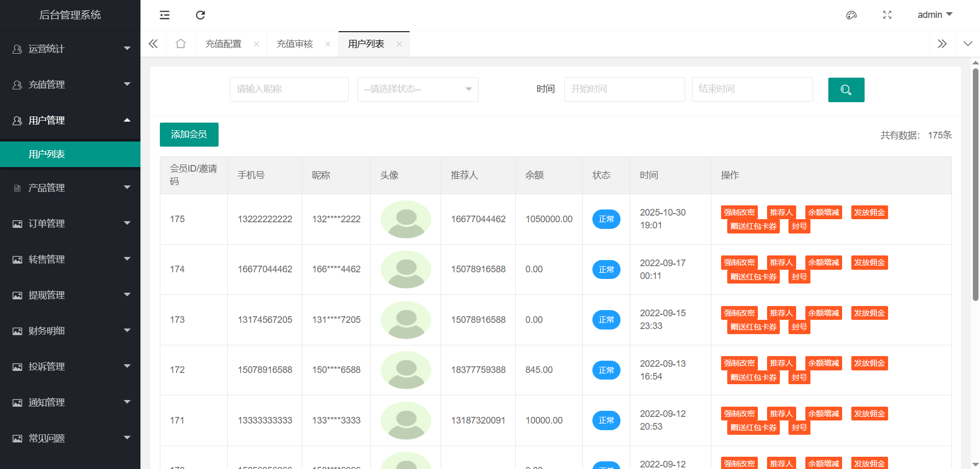Image resolution: width=980 pixels, height=469 pixels.
Task: Expand the 订单管理 sidebar menu
Action: tap(70, 223)
